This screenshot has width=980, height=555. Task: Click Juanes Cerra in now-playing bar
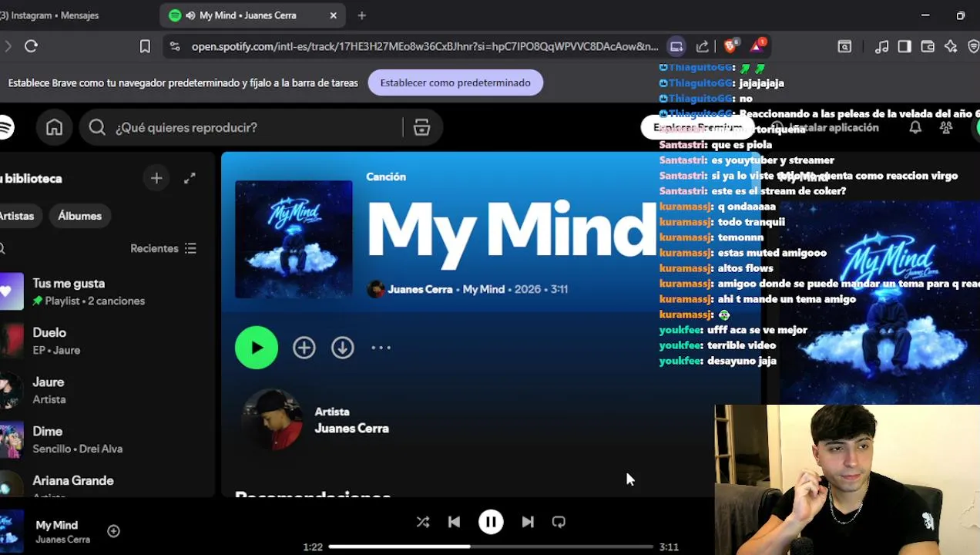click(x=63, y=540)
